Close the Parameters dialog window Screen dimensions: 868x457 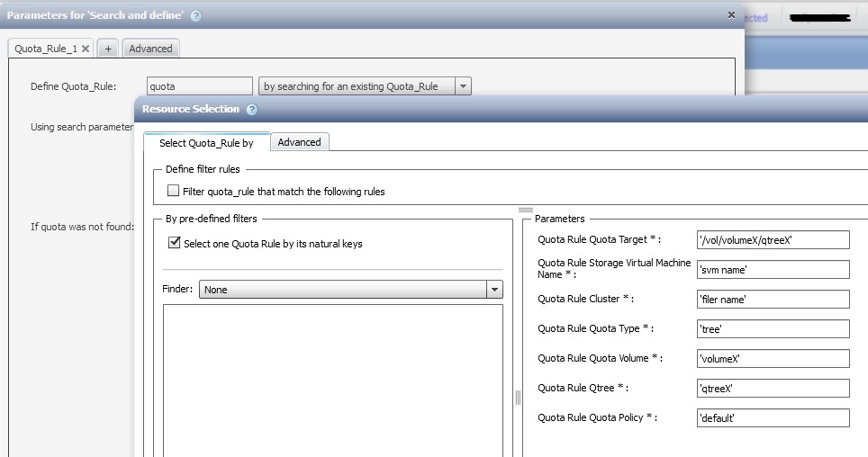tap(731, 15)
